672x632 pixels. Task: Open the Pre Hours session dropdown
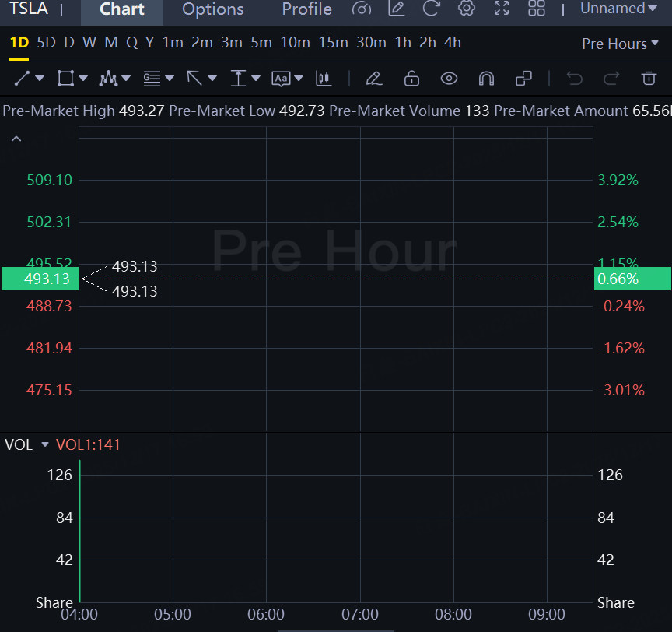620,44
